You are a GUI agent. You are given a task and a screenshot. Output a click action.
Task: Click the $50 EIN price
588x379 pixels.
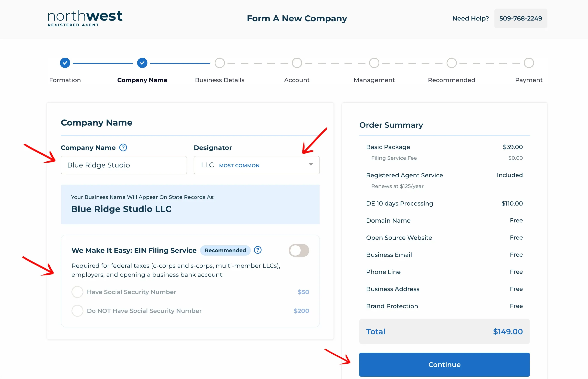303,292
